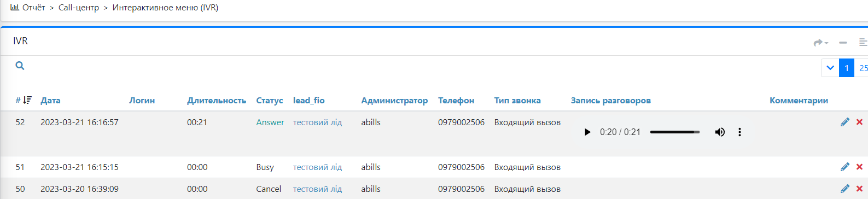Image resolution: width=868 pixels, height=199 pixels.
Task: Select page 1 in pagination
Action: pyautogui.click(x=847, y=68)
